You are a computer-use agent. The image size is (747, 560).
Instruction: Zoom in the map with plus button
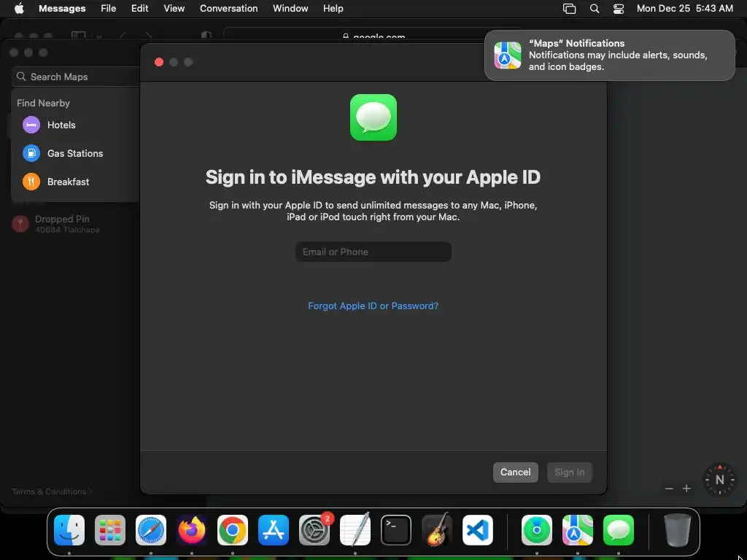(x=686, y=489)
